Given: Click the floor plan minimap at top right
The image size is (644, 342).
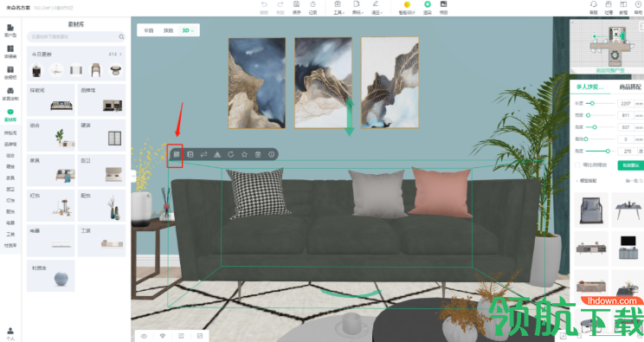Looking at the screenshot, I should tap(607, 47).
